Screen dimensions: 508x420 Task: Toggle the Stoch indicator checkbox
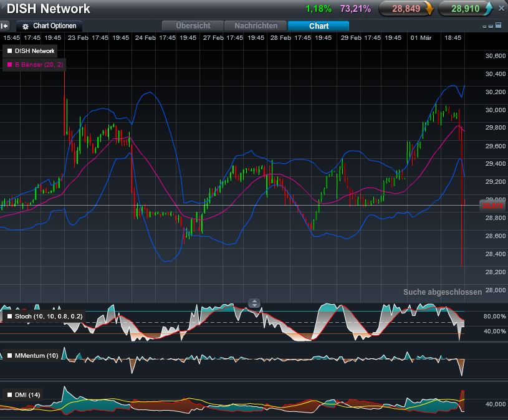point(10,317)
